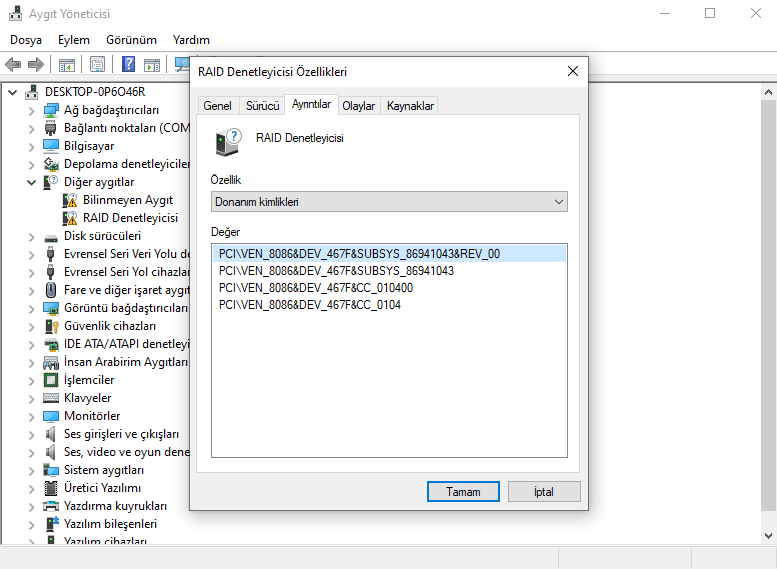Click the Forward arrow toolbar icon
The width and height of the screenshot is (777, 569).
coord(36,64)
